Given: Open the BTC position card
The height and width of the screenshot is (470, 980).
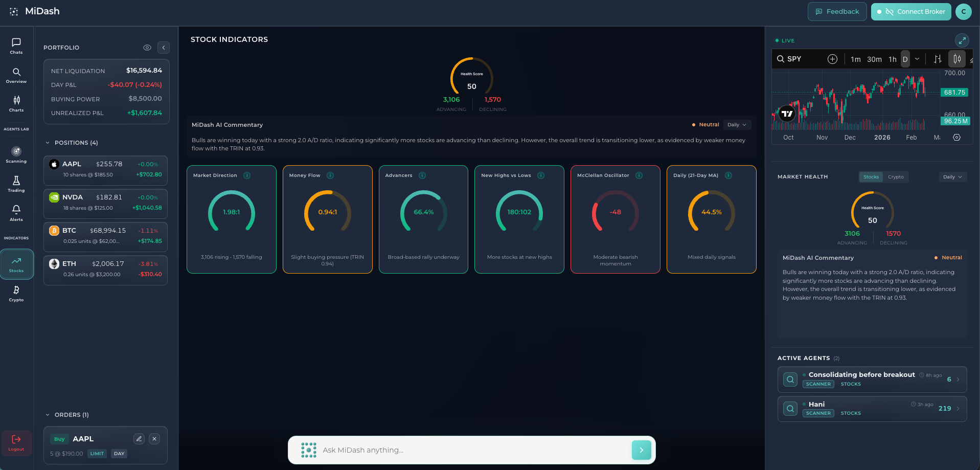Looking at the screenshot, I should (106, 237).
